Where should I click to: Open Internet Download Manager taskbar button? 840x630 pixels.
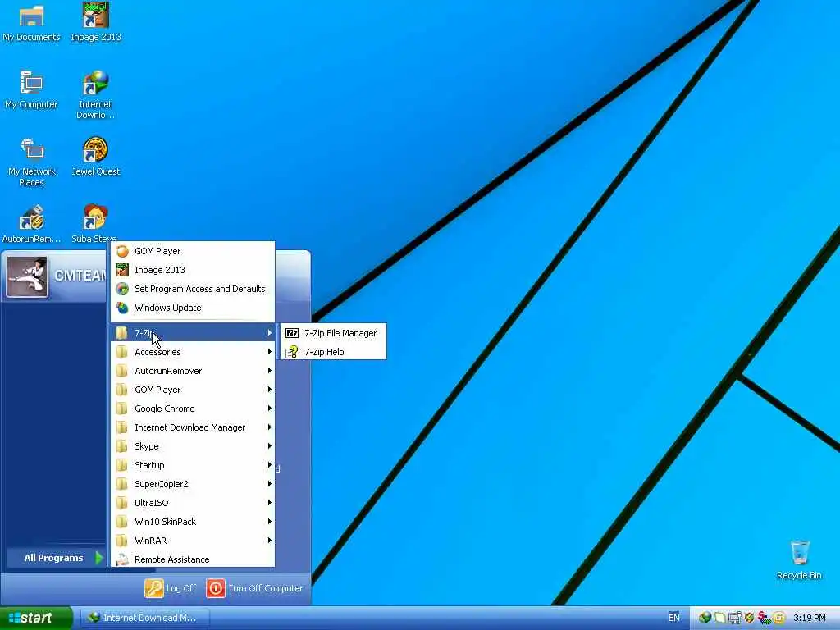coord(144,618)
